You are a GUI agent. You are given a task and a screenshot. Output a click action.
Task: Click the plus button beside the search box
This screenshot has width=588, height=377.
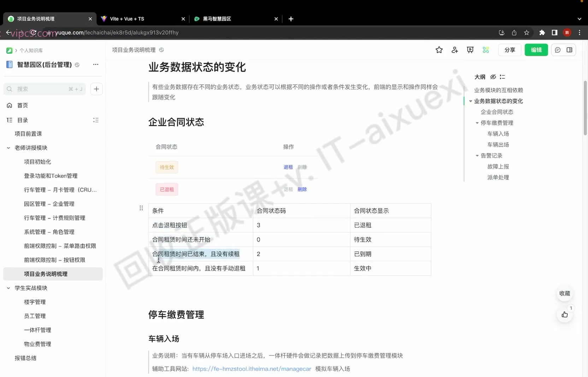pos(96,89)
